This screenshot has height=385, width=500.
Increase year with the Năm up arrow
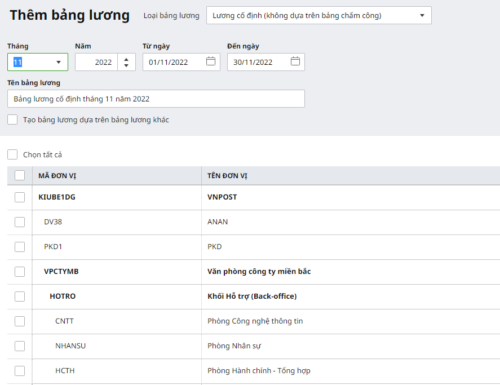pos(126,59)
